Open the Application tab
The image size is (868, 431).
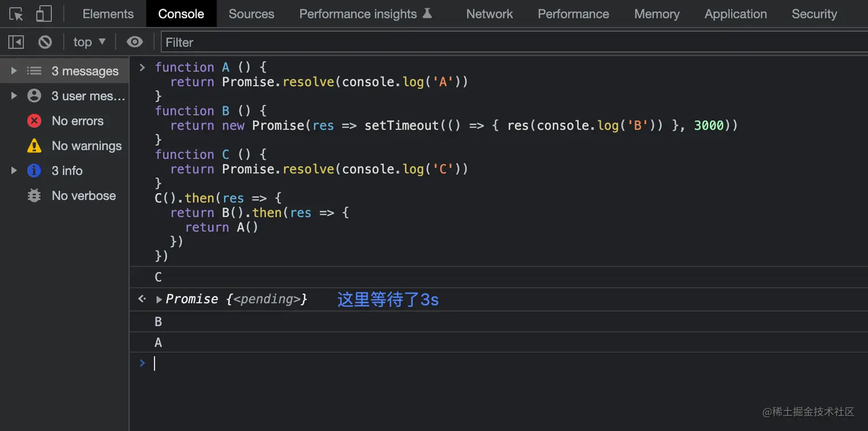(735, 14)
